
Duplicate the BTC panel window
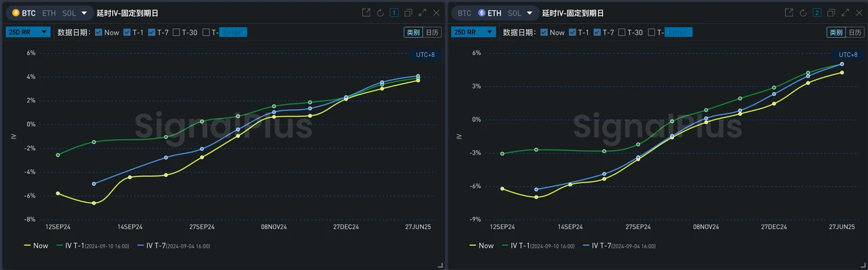coord(408,12)
